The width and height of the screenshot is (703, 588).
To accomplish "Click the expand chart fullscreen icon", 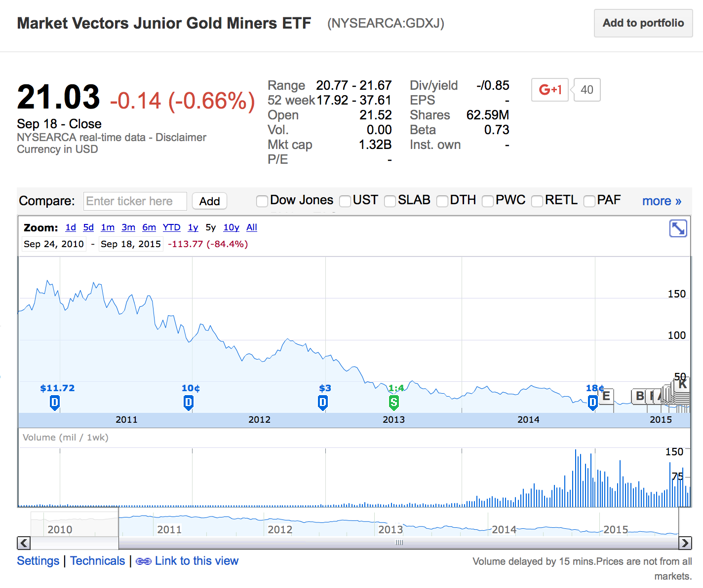I will tap(678, 228).
